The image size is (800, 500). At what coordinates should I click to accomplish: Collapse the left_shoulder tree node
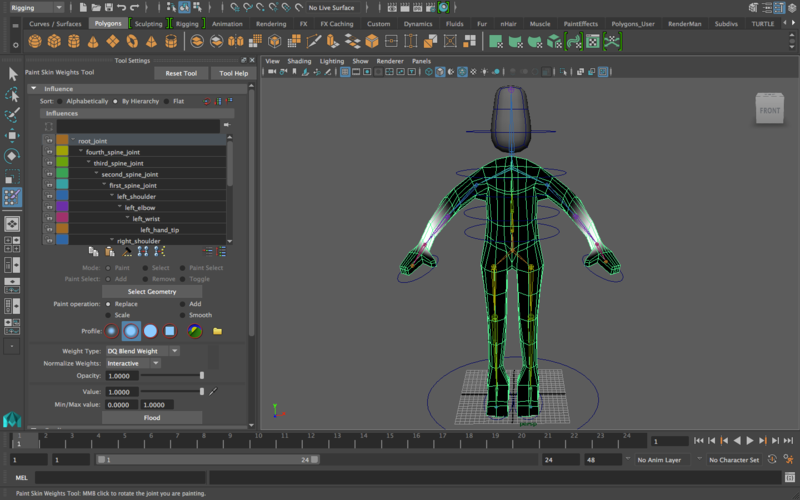point(112,195)
